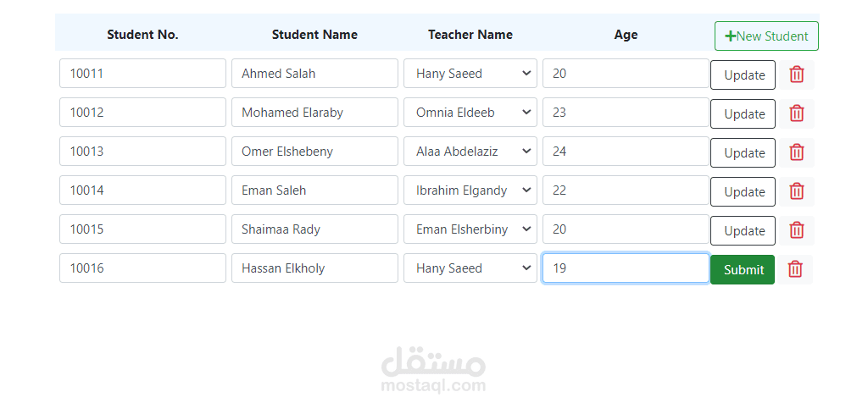This screenshot has width=868, height=403.
Task: Select the age field showing 19
Action: coord(626,268)
